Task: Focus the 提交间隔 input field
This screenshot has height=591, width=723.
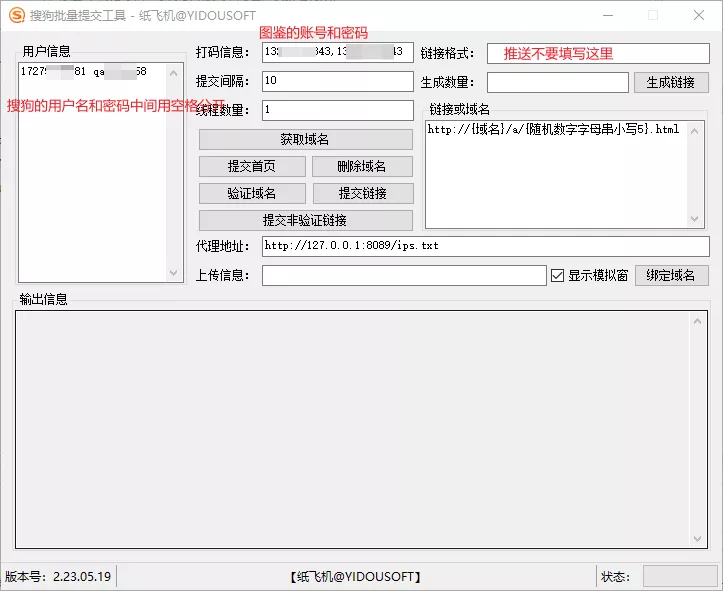Action: [338, 81]
